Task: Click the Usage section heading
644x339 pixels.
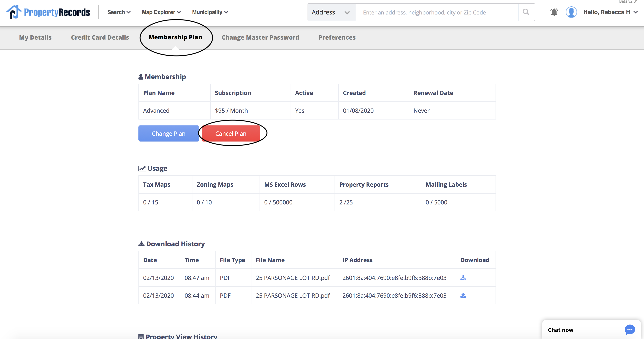Action: [x=153, y=169]
